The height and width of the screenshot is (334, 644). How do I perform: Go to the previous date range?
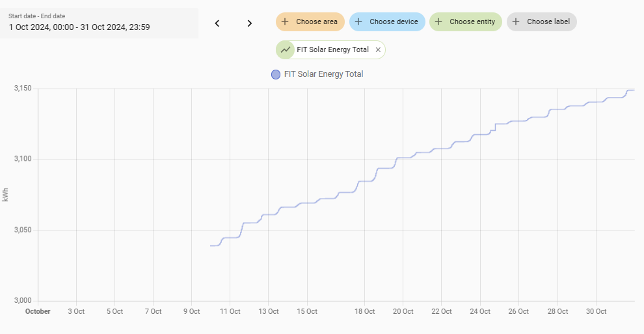point(217,23)
